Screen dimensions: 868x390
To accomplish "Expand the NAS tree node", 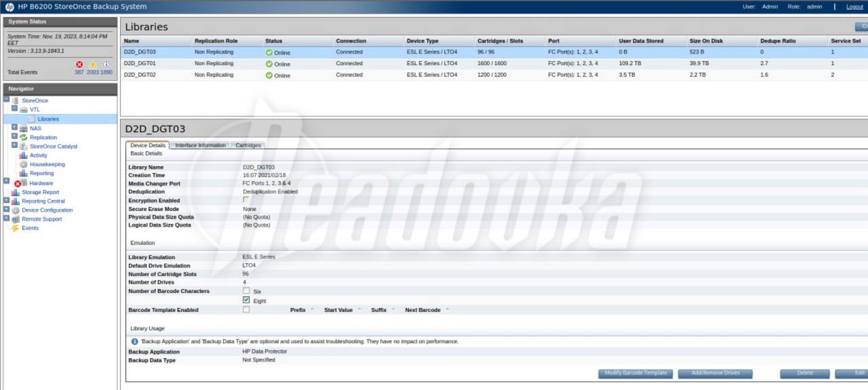I will [x=14, y=127].
